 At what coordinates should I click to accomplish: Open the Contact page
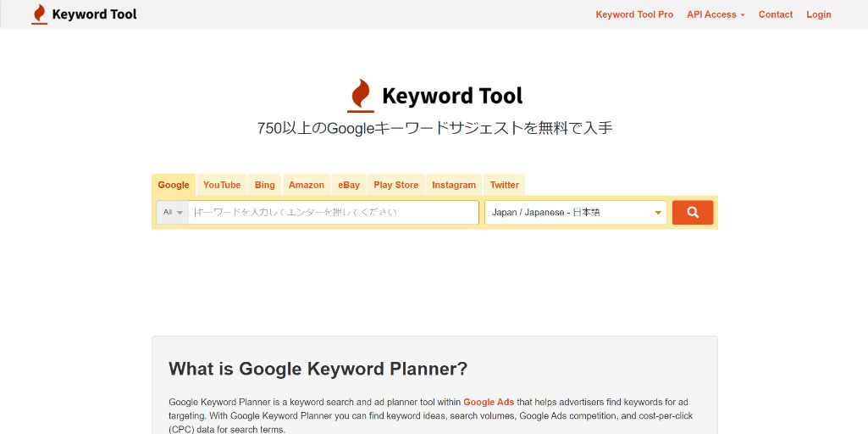point(776,14)
